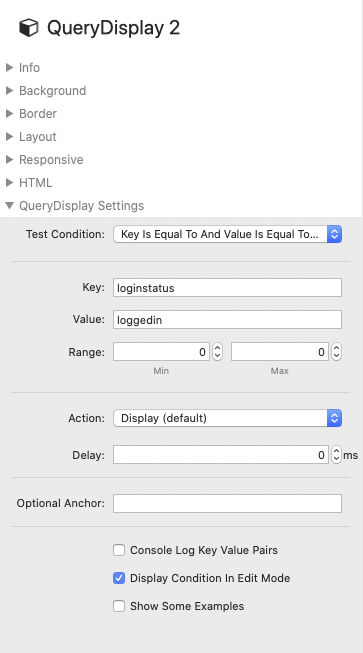
Task: Check the Show Some Examples box
Action: [x=119, y=606]
